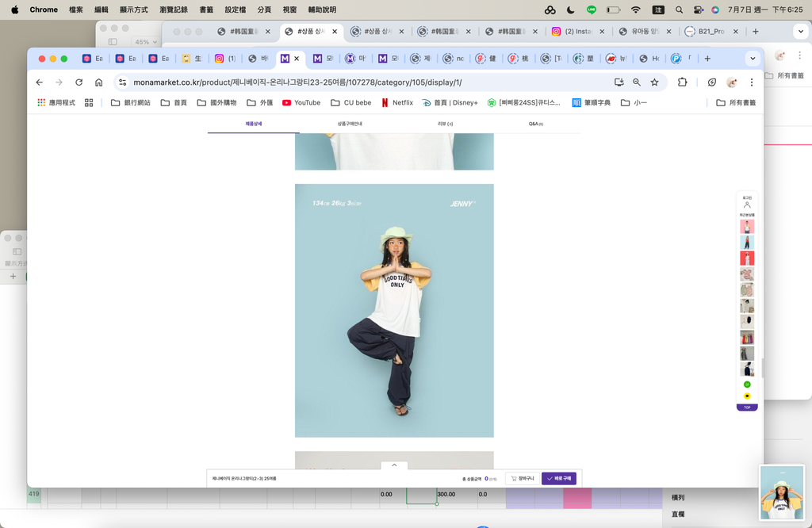Open the red-background recent product thumbnail
The width and height of the screenshot is (812, 528).
[x=747, y=258]
